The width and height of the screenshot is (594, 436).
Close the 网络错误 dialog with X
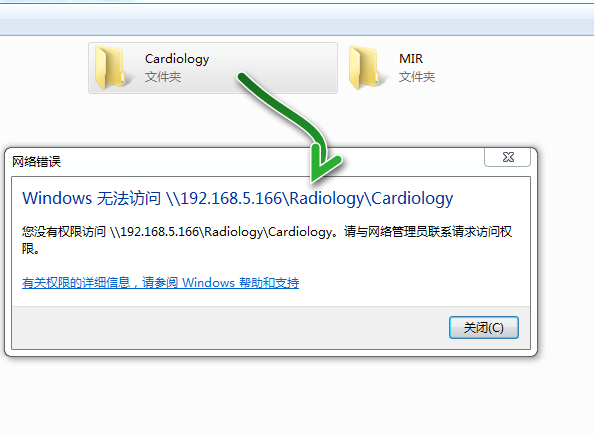tap(508, 157)
